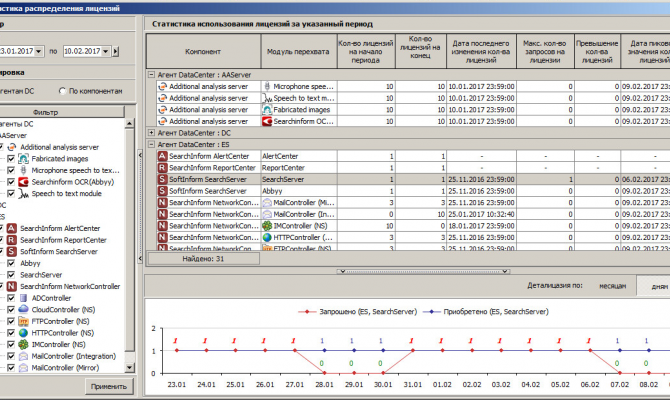
Task: Click Microphone speech to text icon in filter tree
Action: [23, 170]
